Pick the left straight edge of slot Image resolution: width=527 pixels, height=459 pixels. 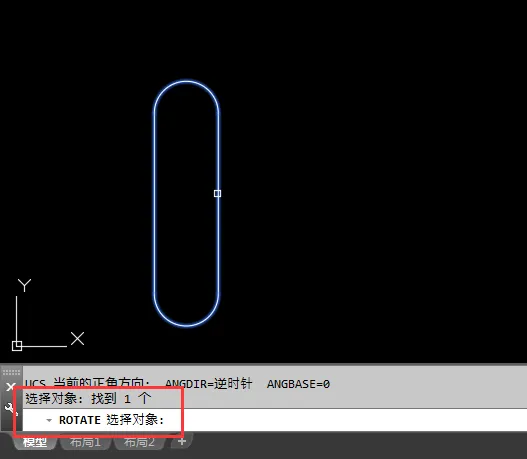(155, 203)
